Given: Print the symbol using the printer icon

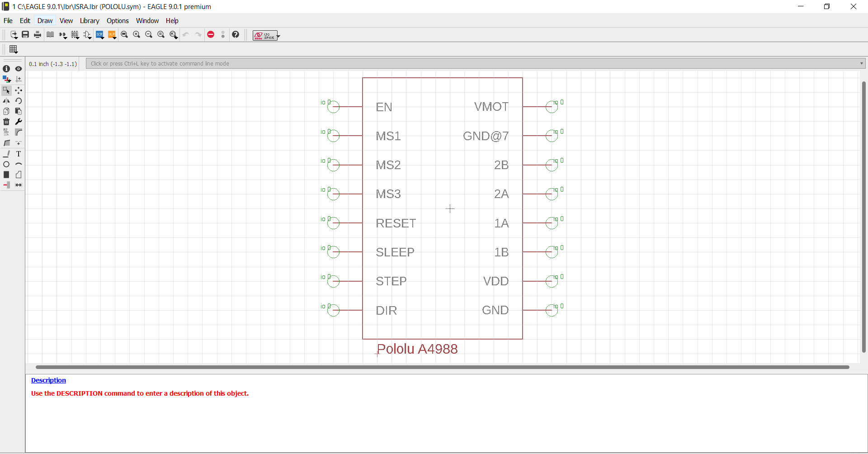Looking at the screenshot, I should coord(38,34).
